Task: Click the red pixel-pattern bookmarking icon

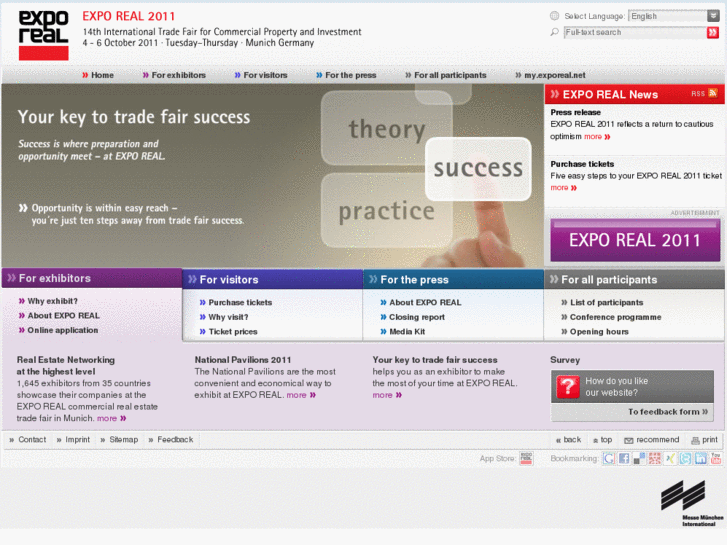Action: [655, 459]
